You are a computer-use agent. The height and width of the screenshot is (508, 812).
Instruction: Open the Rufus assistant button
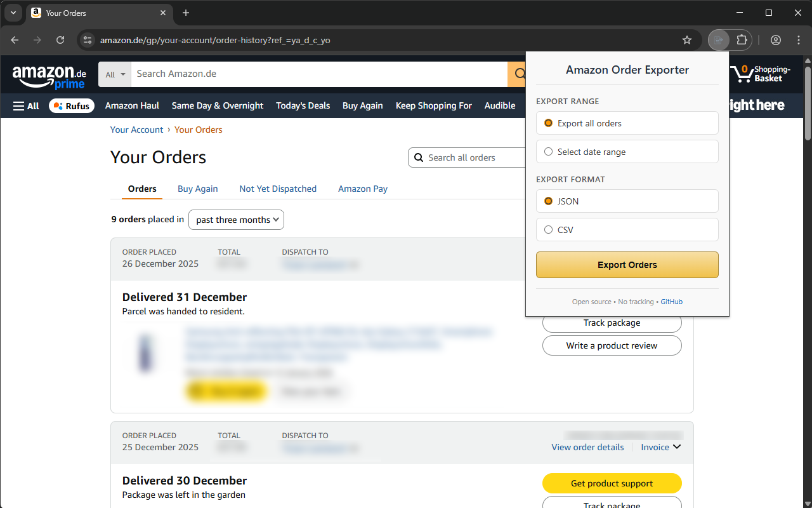pos(72,106)
